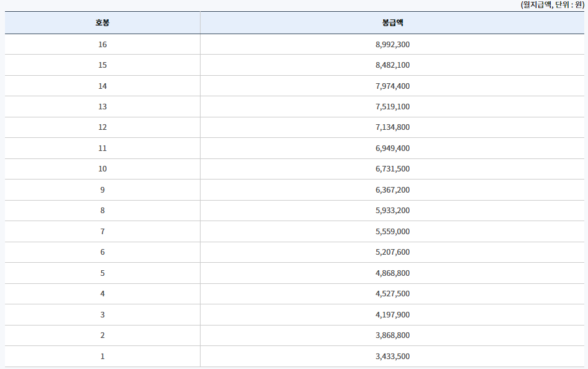Select salary amount 3,433,500
This screenshot has width=588, height=369.
click(x=392, y=357)
